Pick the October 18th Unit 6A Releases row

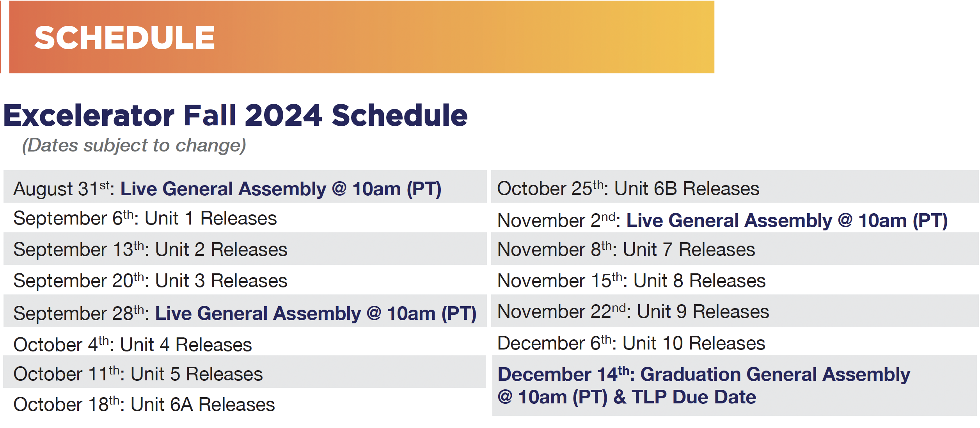(144, 405)
